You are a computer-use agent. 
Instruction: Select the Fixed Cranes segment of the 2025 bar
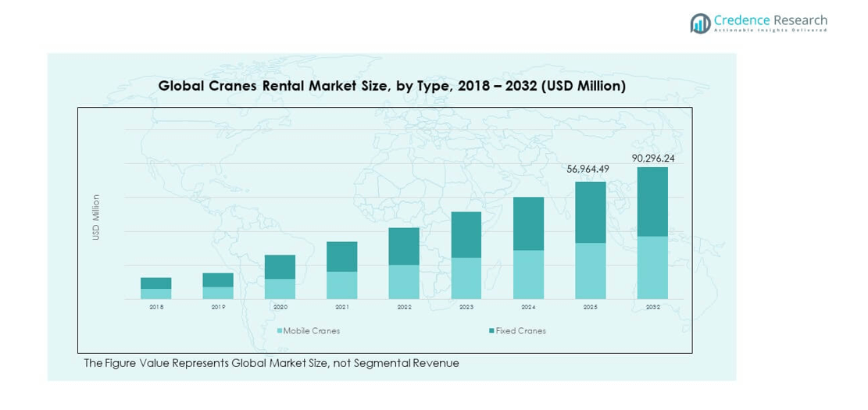(590, 212)
